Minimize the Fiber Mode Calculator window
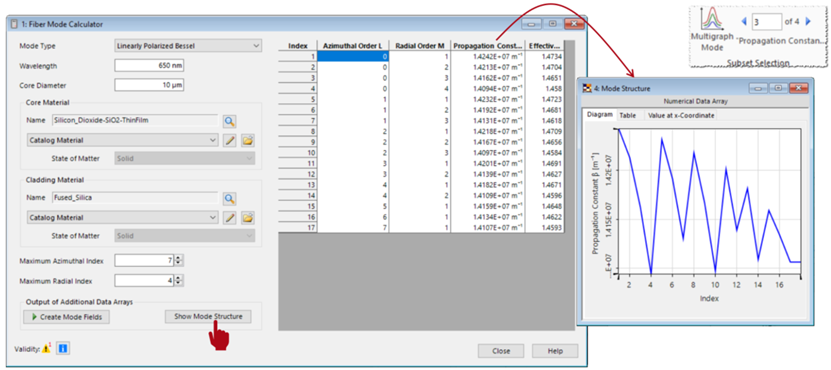The image size is (831, 370). 532,24
